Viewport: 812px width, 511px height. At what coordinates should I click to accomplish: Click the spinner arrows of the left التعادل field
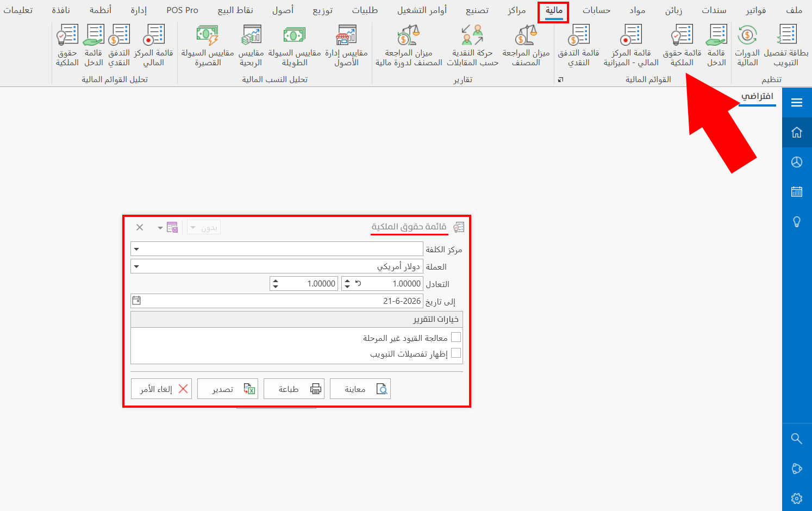276,284
